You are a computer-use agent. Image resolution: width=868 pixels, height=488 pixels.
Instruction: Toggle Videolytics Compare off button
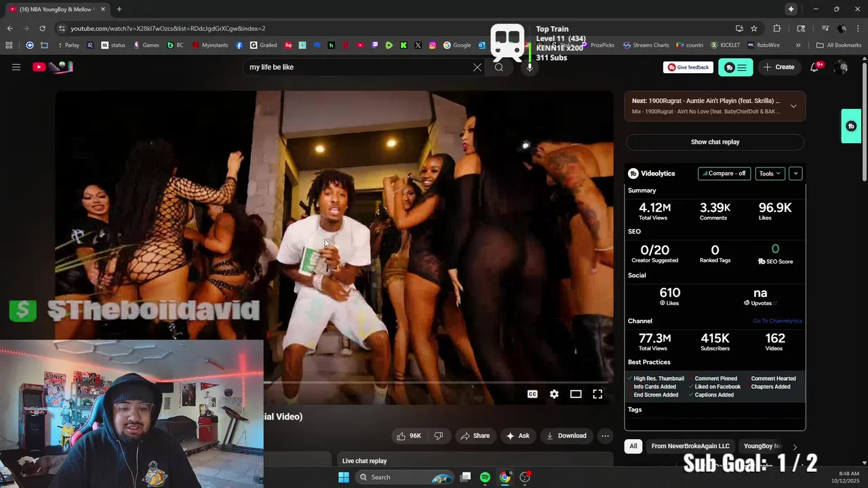click(724, 174)
